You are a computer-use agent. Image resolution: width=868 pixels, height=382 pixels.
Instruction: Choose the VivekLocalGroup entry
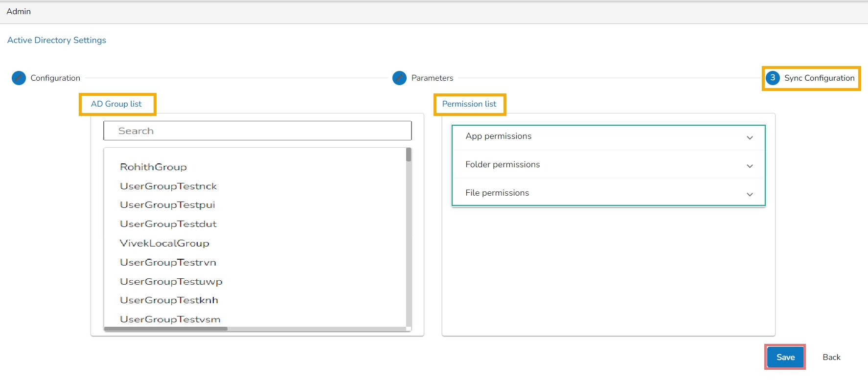(x=164, y=243)
